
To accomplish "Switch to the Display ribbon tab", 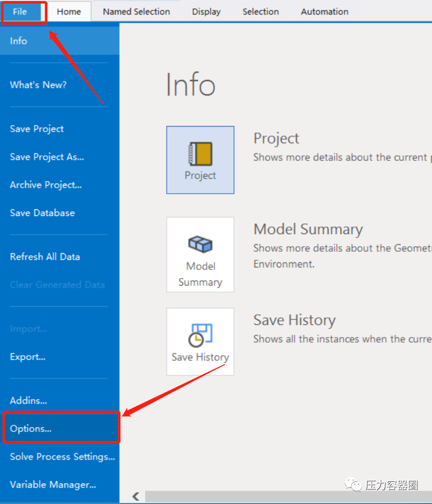I will [x=206, y=12].
